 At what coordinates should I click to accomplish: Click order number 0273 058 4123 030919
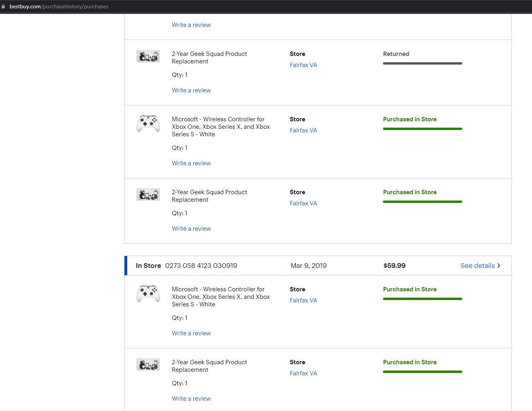[201, 266]
